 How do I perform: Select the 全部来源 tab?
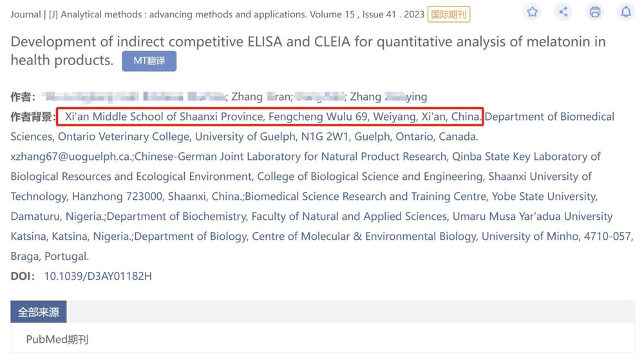coord(38,312)
